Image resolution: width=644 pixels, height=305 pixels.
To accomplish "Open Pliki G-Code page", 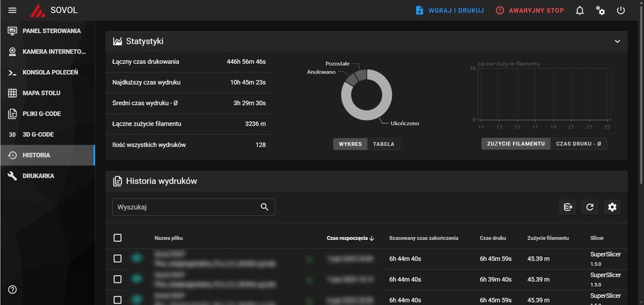I will 47,113.
